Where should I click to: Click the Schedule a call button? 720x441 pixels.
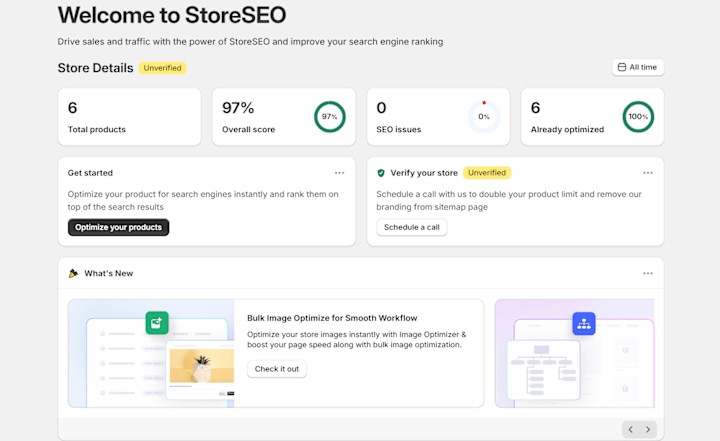tap(412, 227)
